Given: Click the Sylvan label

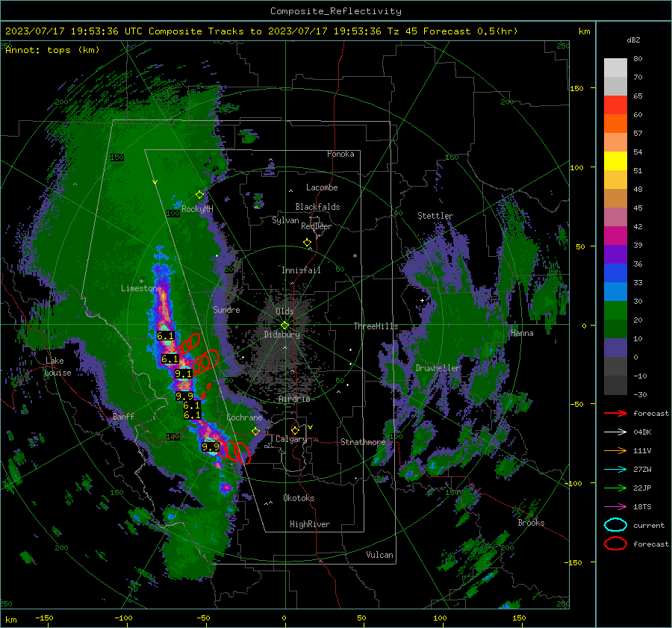Looking at the screenshot, I should [x=285, y=220].
